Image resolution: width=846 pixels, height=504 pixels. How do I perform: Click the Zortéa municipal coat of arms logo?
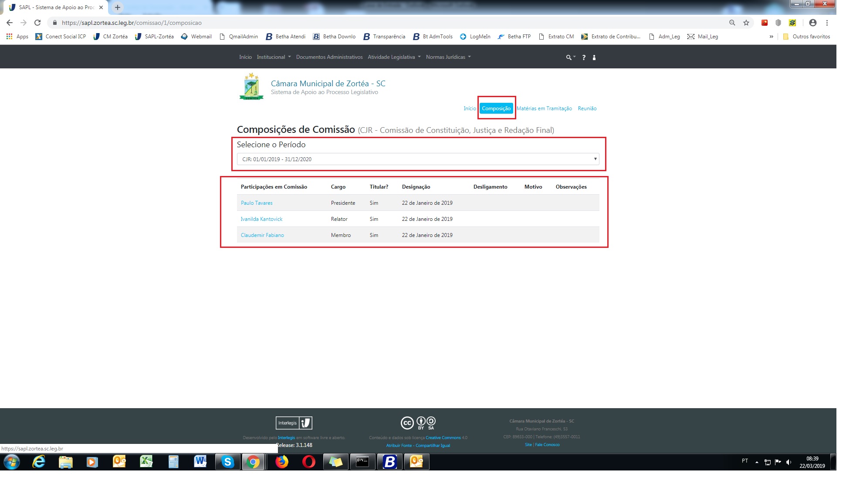[x=251, y=87]
